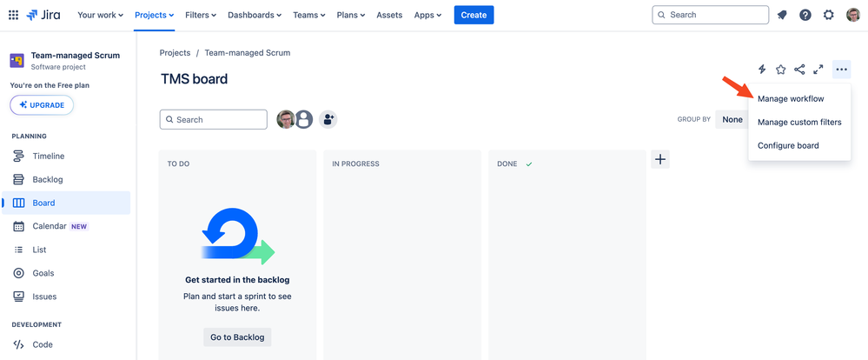Open the Group by None dropdown
This screenshot has width=868, height=360.
click(x=732, y=120)
